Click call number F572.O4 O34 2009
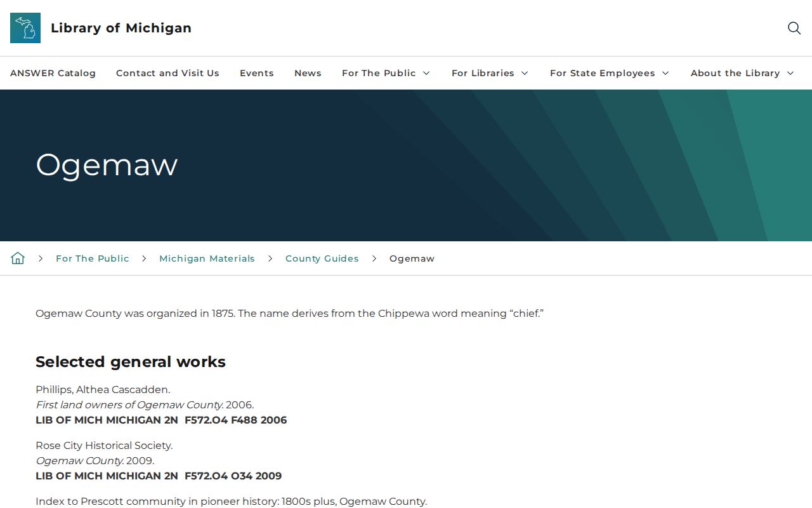 [x=233, y=476]
